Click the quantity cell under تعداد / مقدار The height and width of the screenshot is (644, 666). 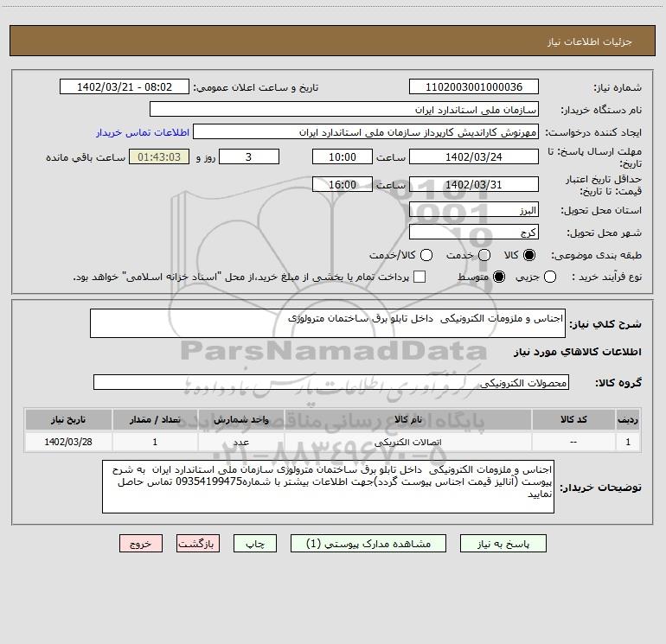point(155,442)
